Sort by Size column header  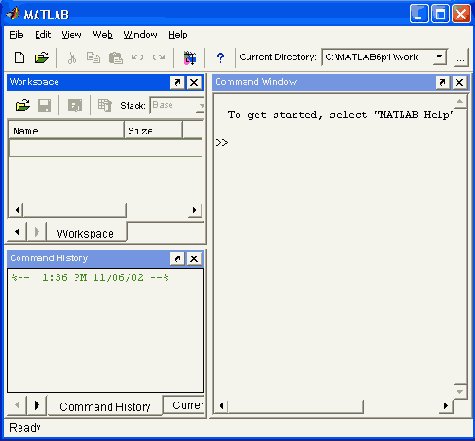tap(153, 130)
